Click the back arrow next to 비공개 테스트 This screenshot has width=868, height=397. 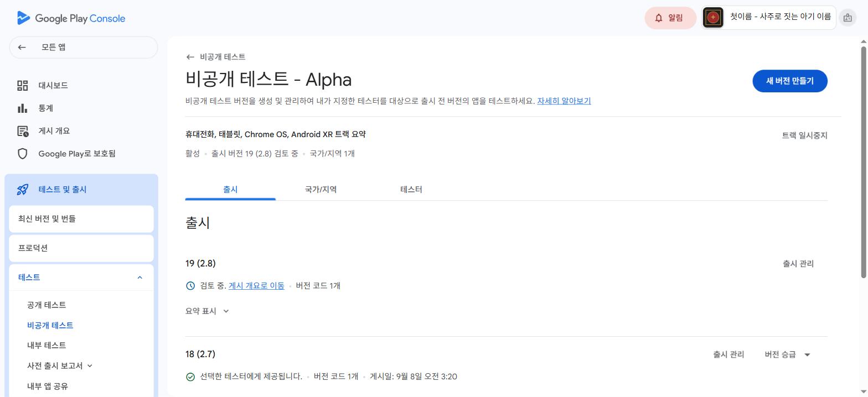(190, 57)
